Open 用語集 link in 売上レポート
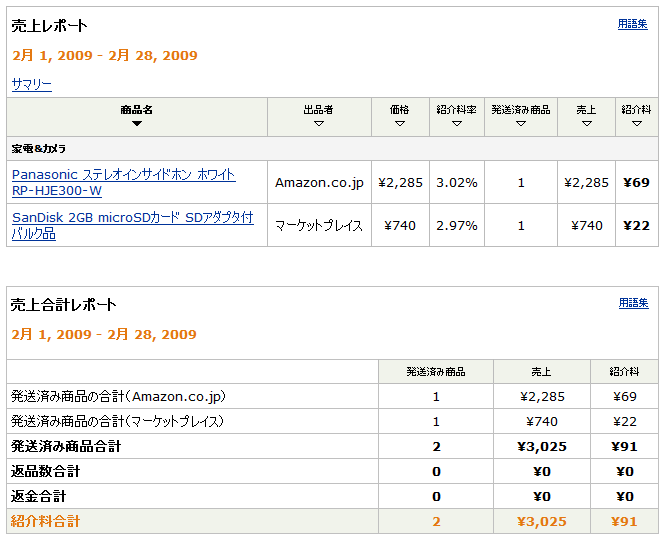666x539 pixels. (x=633, y=24)
